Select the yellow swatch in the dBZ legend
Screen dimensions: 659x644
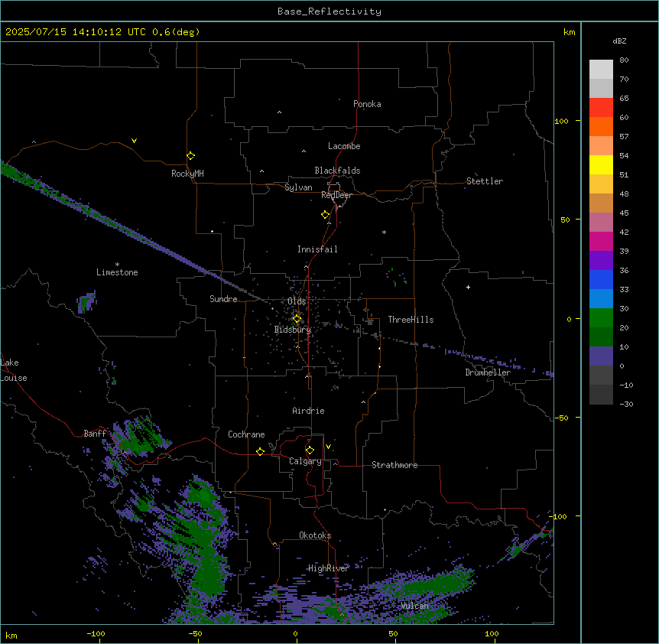point(601,164)
